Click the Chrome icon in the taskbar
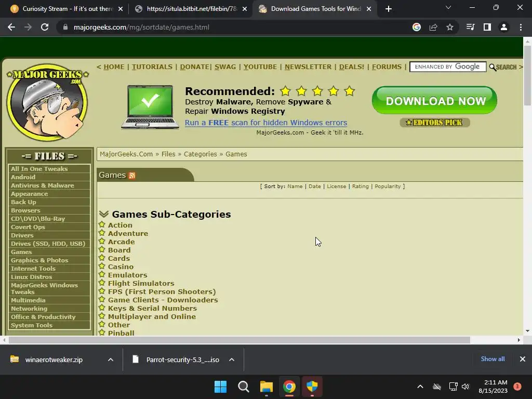The width and height of the screenshot is (532, 399). 289,387
